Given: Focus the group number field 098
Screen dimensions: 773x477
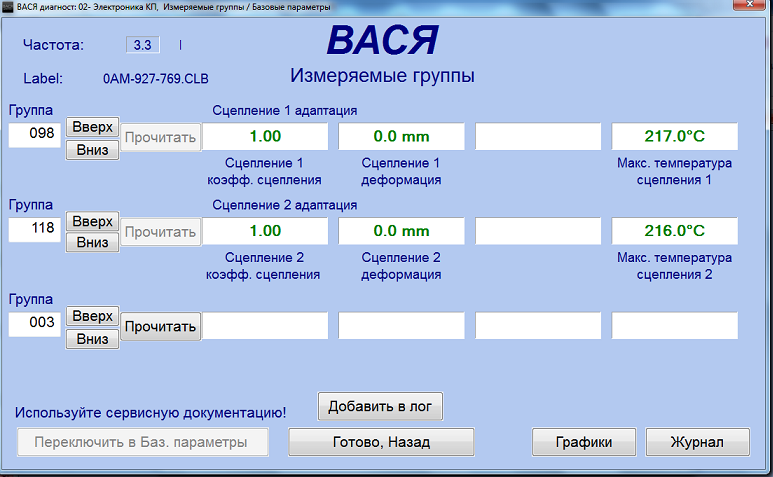Looking at the screenshot, I should [35, 135].
